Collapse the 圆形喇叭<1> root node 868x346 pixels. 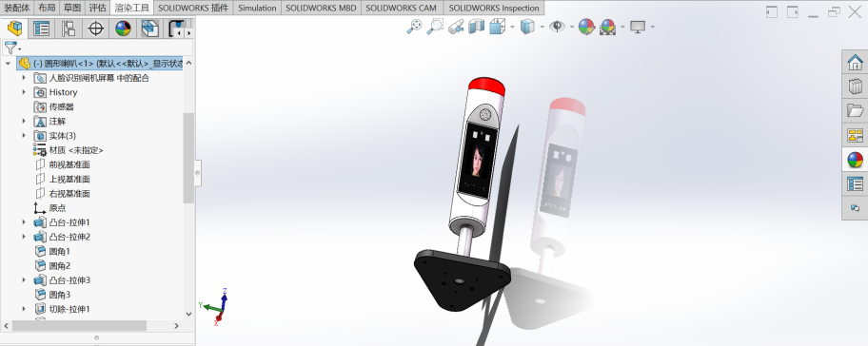[8, 64]
